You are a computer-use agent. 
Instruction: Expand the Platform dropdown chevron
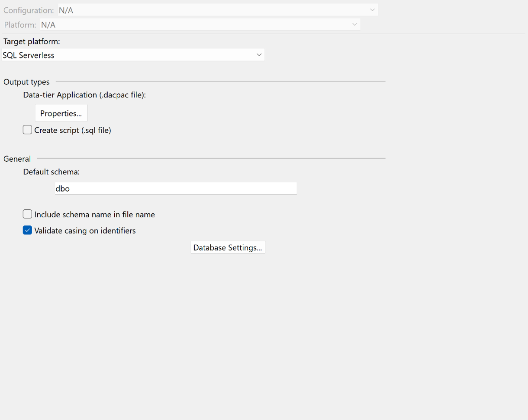354,25
